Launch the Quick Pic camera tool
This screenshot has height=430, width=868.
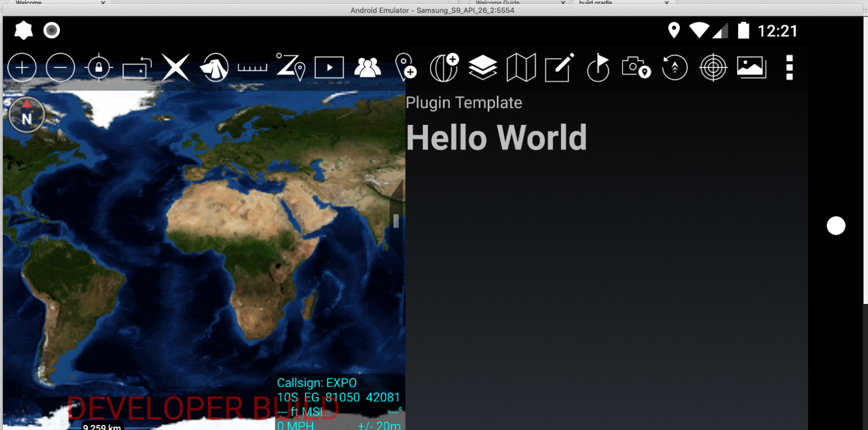[636, 67]
